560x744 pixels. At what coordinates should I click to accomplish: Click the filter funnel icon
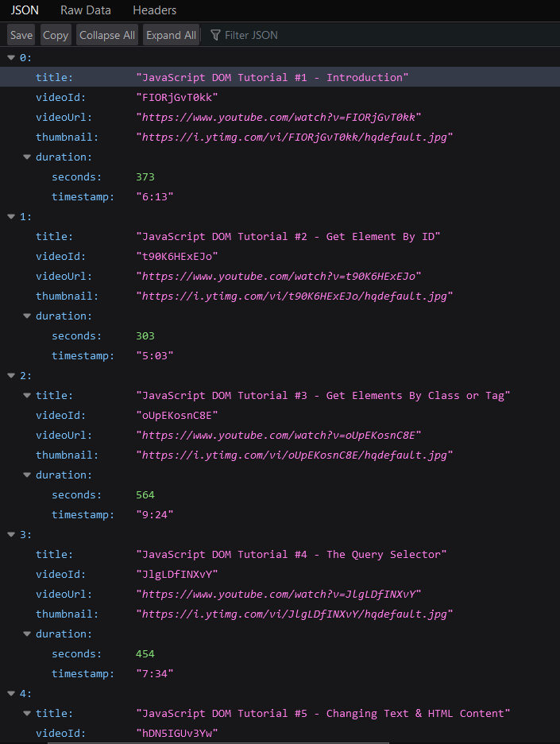215,35
